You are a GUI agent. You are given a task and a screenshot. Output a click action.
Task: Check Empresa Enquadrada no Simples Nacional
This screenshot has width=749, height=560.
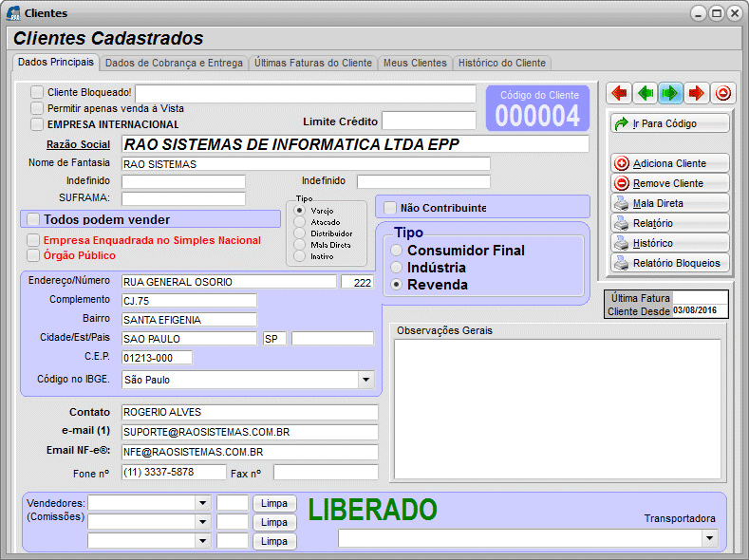[33, 239]
